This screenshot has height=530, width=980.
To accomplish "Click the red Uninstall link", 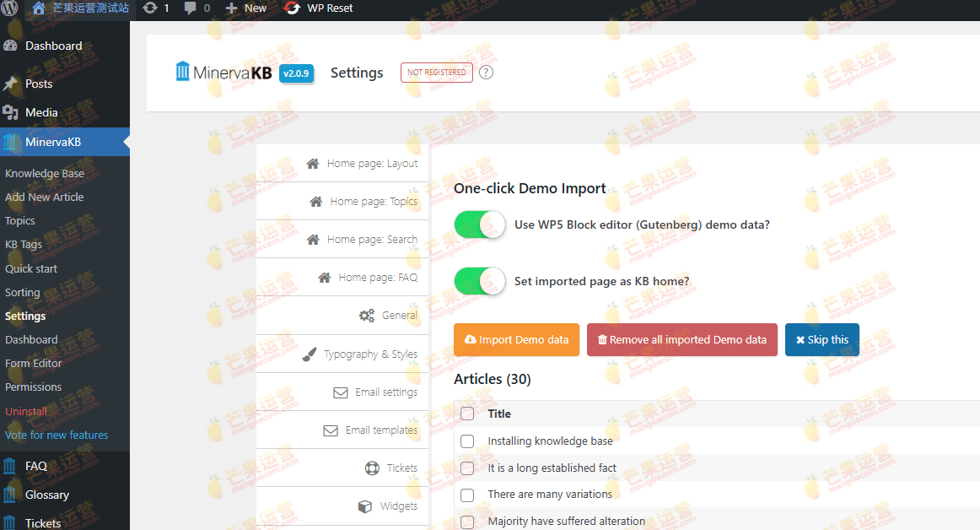I will coord(26,411).
